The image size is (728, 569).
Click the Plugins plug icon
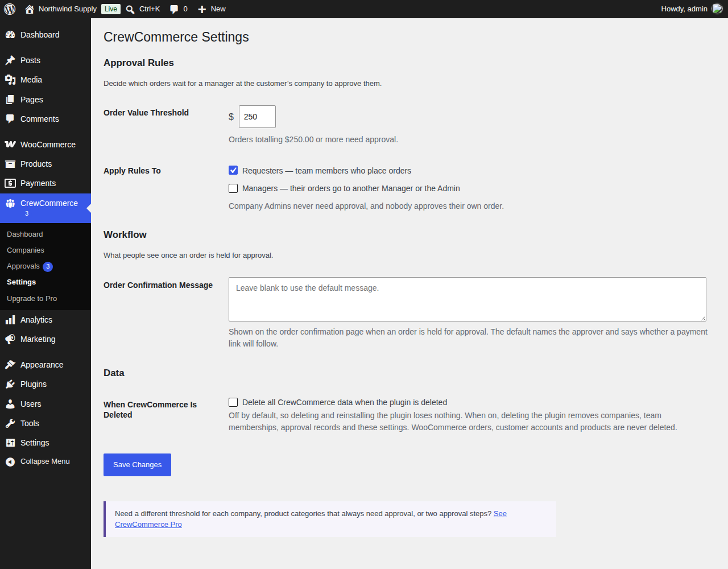tap(10, 384)
